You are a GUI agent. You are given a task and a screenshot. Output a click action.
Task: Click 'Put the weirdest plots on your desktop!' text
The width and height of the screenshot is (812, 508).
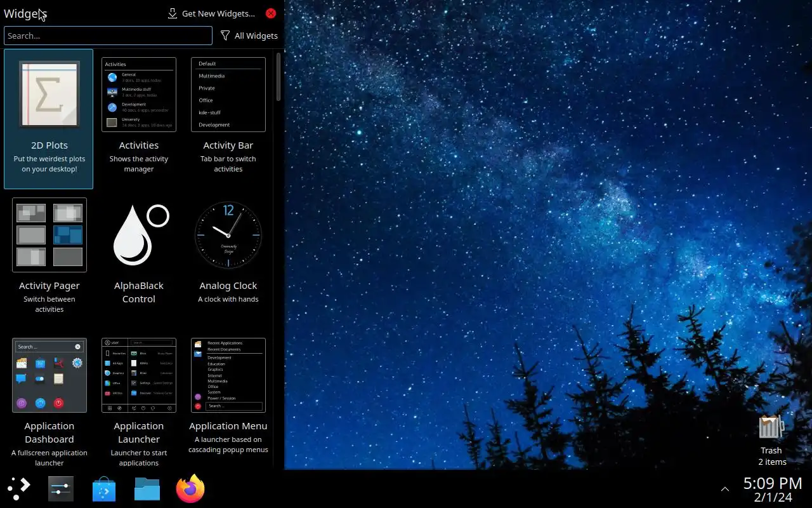49,164
